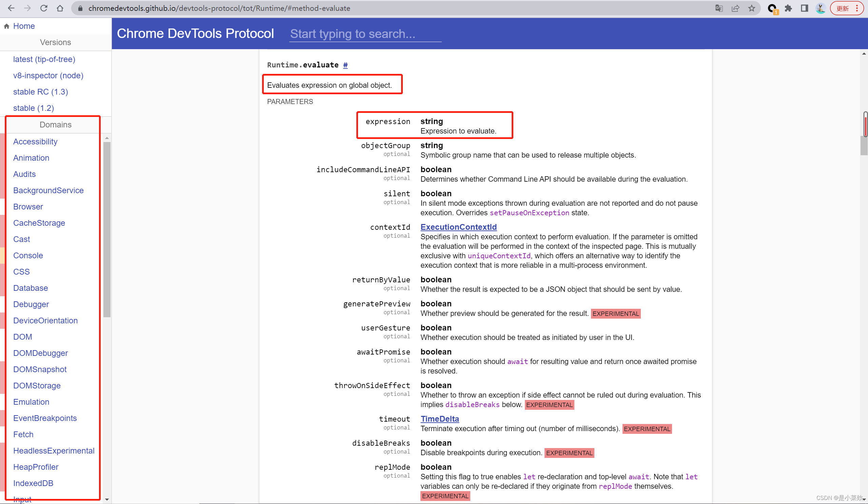Click the 'expression' parameter name
This screenshot has height=504, width=868.
388,122
